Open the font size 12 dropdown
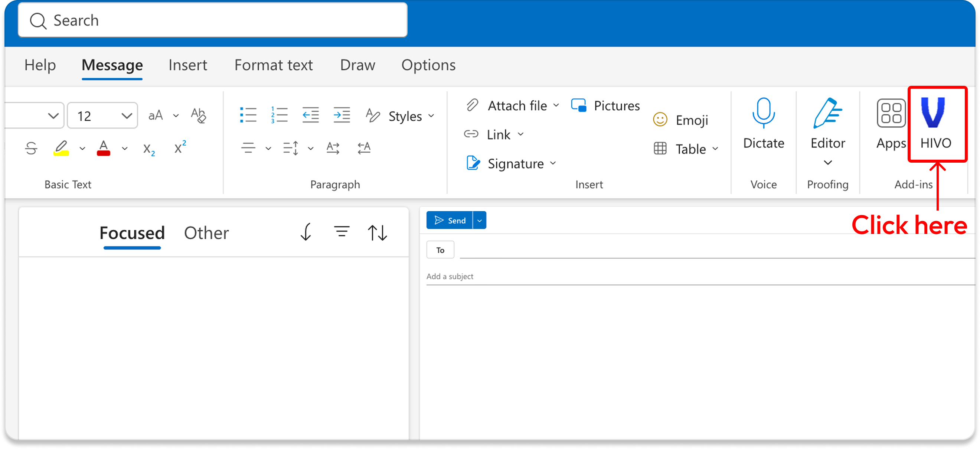The height and width of the screenshot is (449, 980). 126,115
